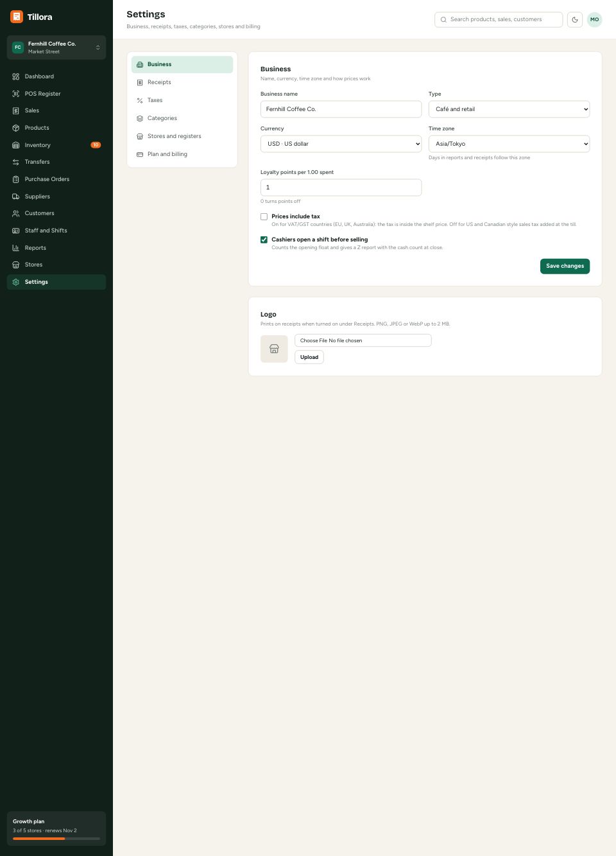Viewport: 616px width, 856px height.
Task: Go to Reports in the sidebar
Action: pyautogui.click(x=56, y=248)
